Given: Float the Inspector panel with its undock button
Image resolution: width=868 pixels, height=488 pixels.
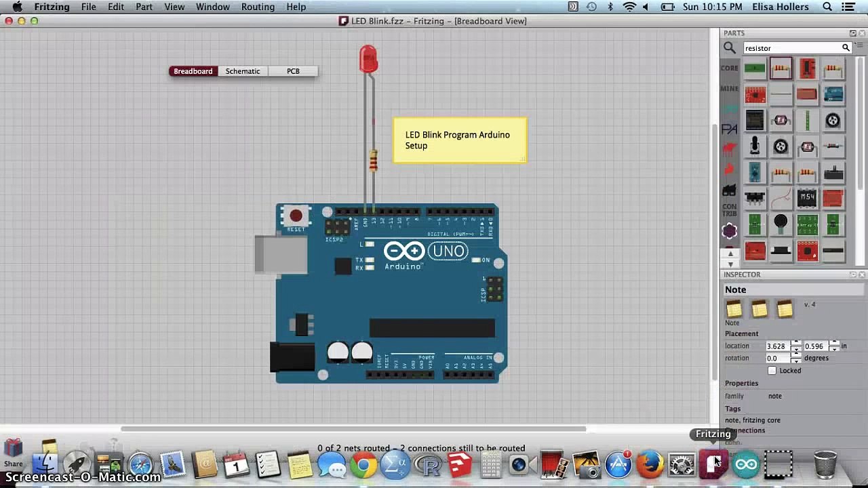Looking at the screenshot, I should coord(852,274).
